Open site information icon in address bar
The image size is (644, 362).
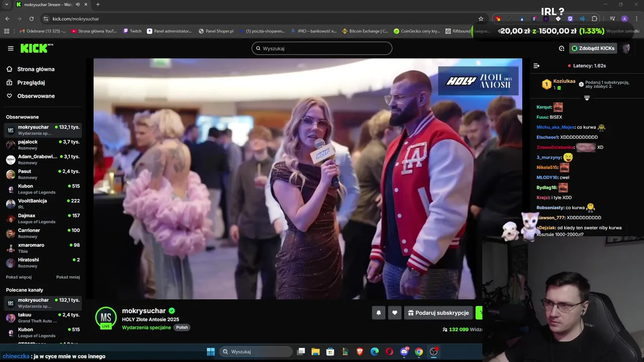46,19
